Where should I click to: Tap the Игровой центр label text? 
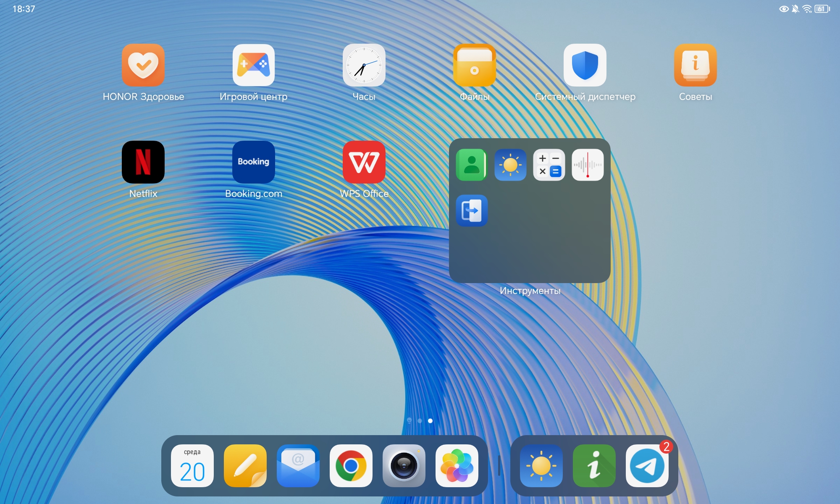pos(254,97)
